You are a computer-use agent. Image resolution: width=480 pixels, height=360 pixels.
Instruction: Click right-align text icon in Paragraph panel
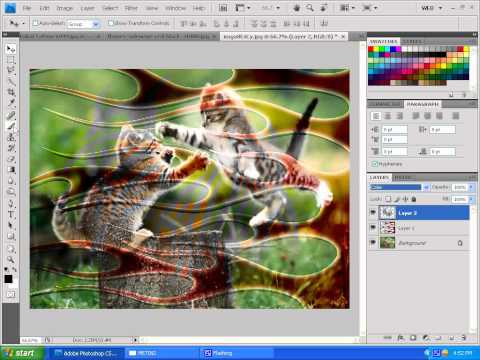pos(399,116)
